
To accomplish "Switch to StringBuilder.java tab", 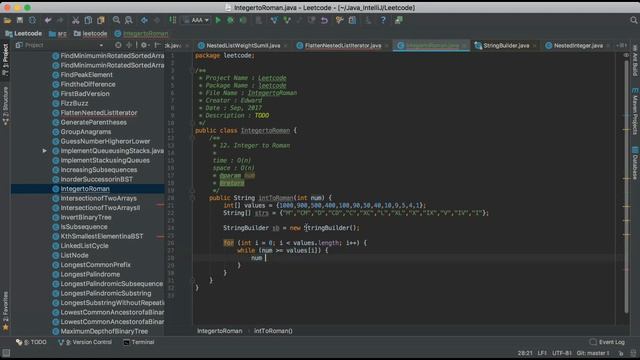I will (506, 46).
